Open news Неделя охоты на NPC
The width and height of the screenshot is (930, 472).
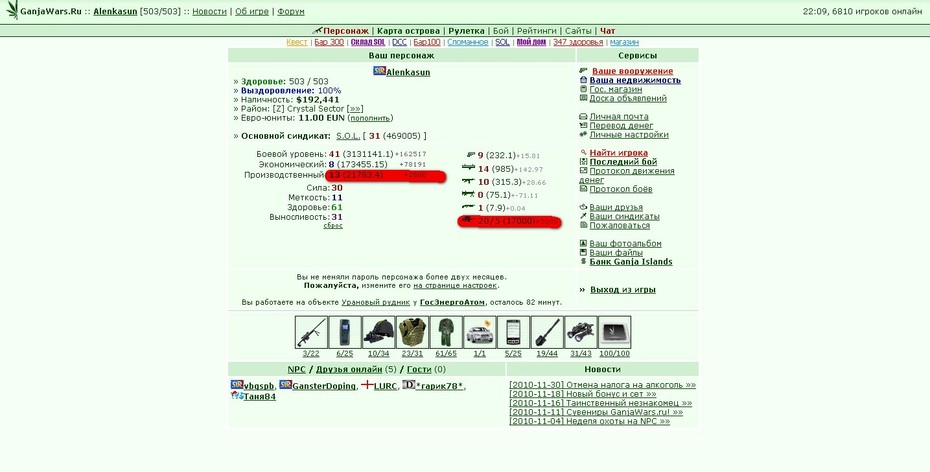(589, 422)
